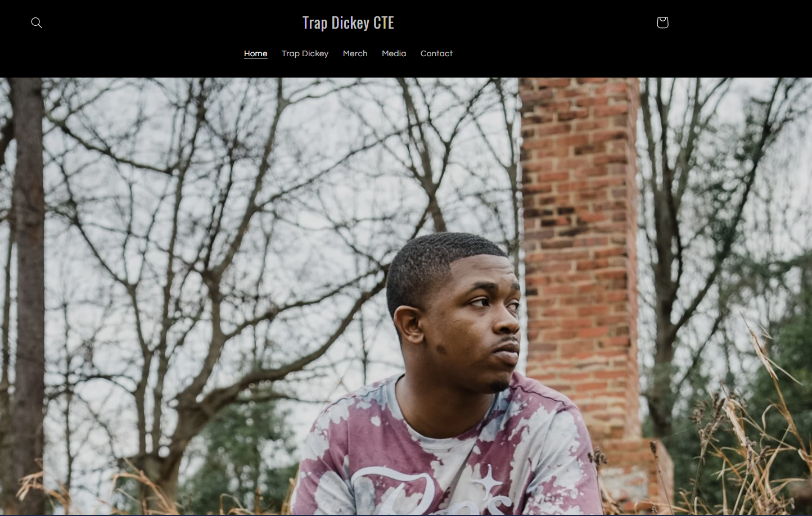
Task: Open the Media page link
Action: click(x=394, y=53)
